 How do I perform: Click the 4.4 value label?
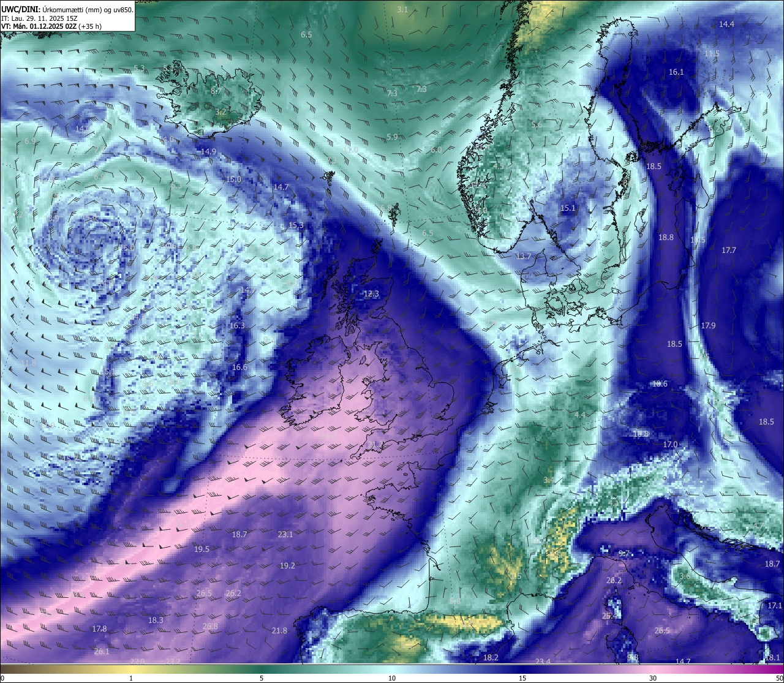coord(579,415)
